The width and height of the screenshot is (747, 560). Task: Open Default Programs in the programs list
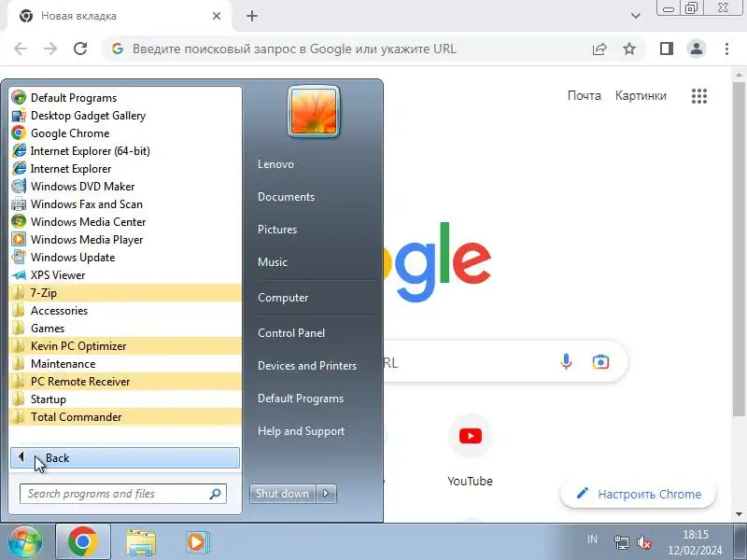(125, 98)
